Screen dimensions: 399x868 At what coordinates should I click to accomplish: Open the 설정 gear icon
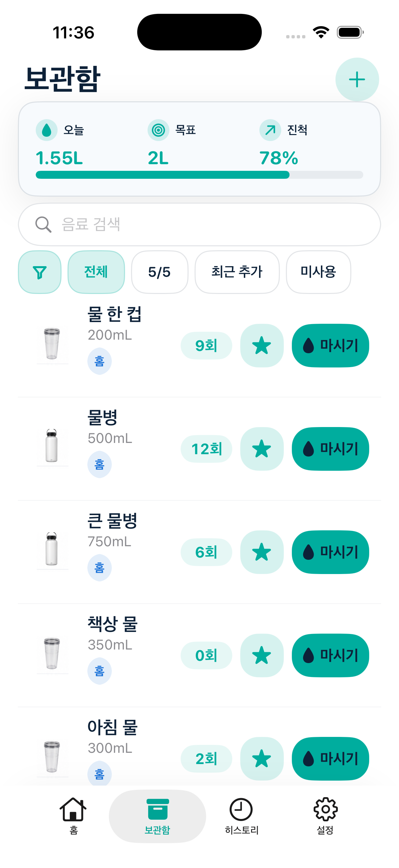[x=325, y=809]
